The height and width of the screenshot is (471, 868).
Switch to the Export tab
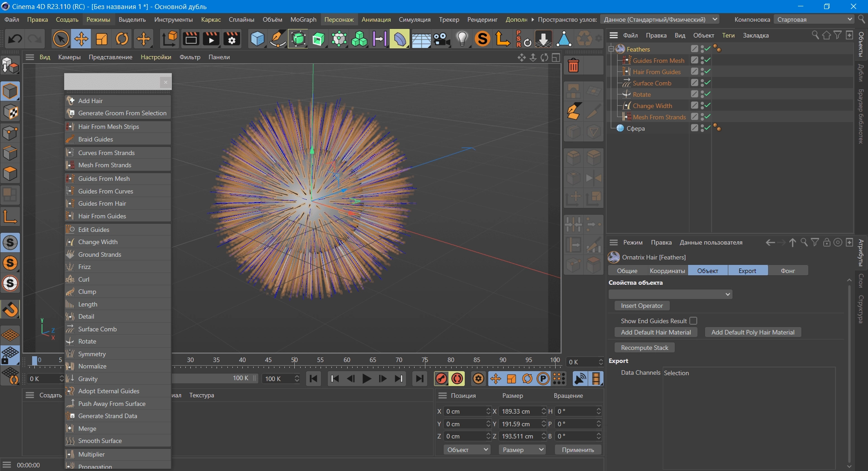[x=748, y=271]
